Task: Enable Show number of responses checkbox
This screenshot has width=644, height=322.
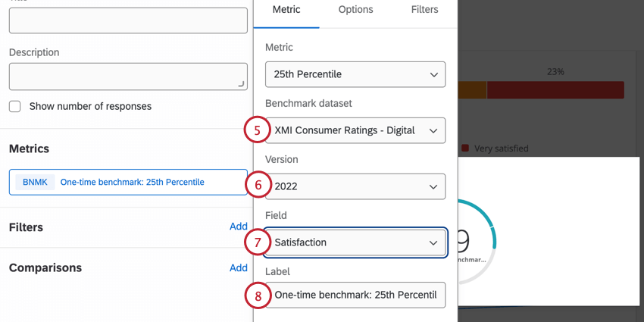Action: point(15,107)
